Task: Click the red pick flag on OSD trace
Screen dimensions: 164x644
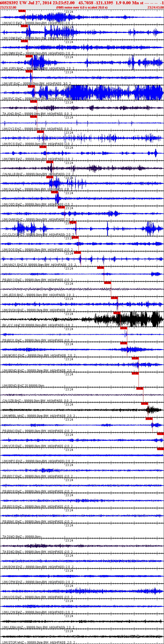Action: pyautogui.click(x=54, y=192)
